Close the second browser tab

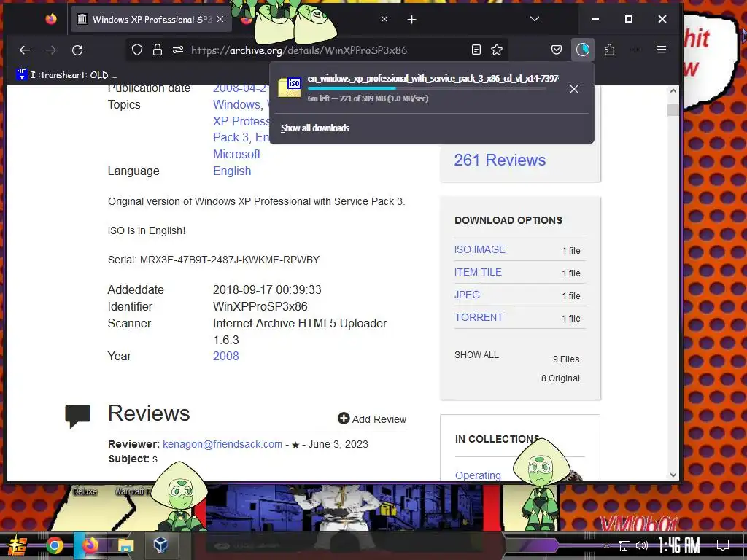(384, 19)
